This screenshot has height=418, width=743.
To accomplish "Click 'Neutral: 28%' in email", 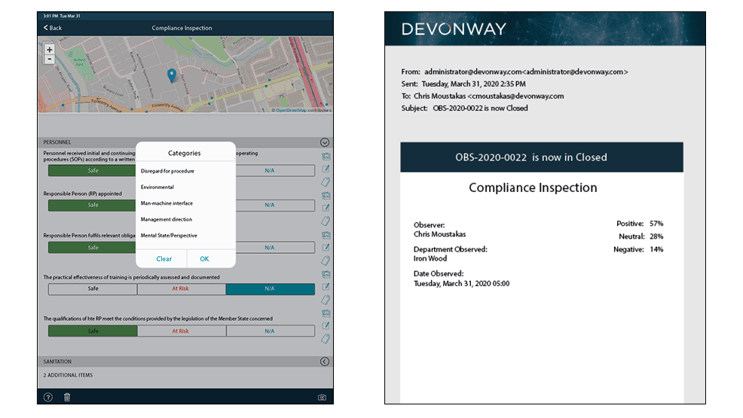I will coord(641,236).
